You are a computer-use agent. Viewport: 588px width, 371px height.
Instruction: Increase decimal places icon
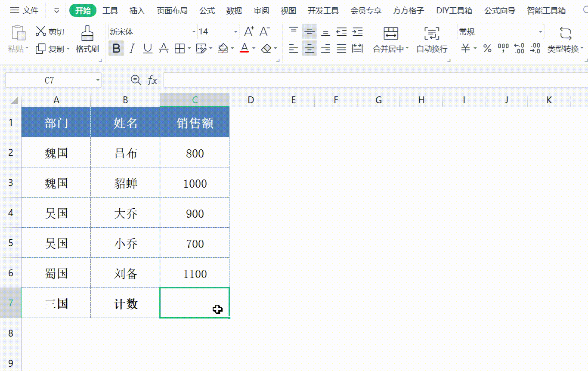(x=519, y=48)
